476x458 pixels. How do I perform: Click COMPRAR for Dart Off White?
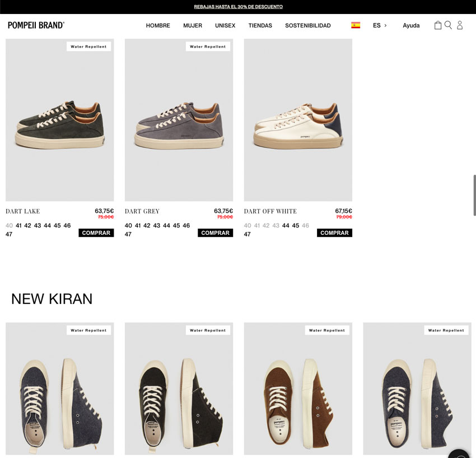(x=334, y=233)
